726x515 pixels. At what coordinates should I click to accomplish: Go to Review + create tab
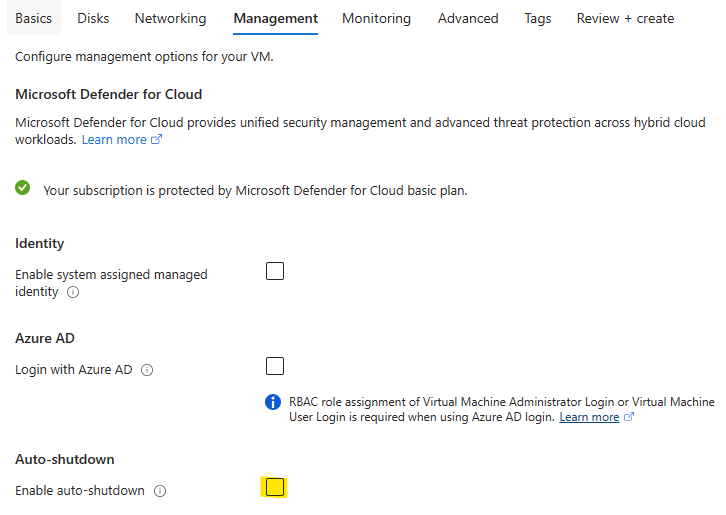625,19
